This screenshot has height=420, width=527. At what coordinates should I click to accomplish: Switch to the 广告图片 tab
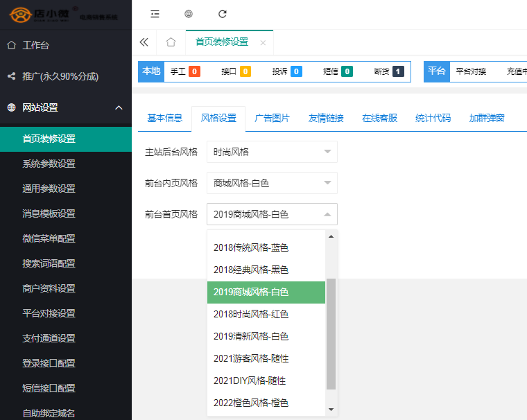click(x=272, y=118)
